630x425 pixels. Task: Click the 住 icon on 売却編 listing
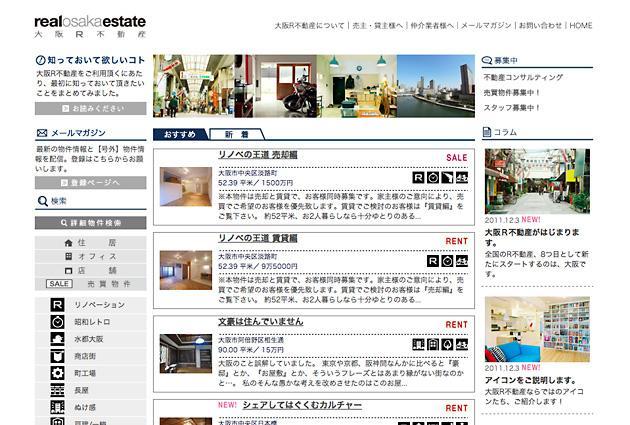[x=462, y=178]
